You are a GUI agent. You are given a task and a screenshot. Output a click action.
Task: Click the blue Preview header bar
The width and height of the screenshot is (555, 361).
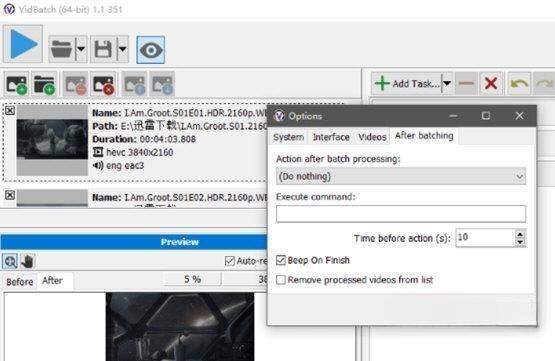click(134, 242)
